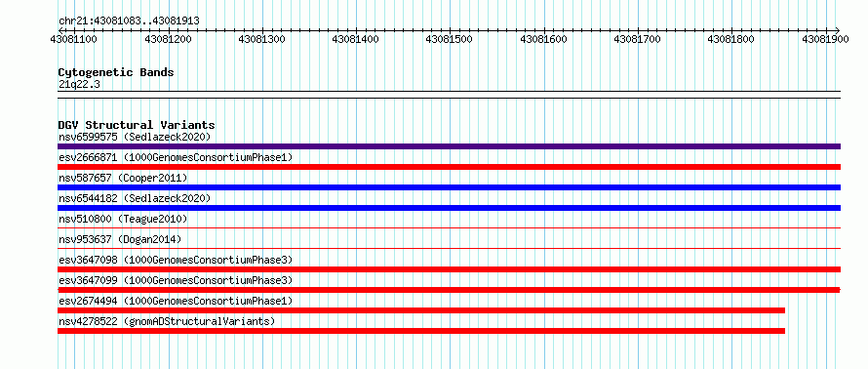Open esv3647099 (1000GenomesConsortiumPhase3) label
This screenshot has height=369, width=868.
tap(176, 280)
